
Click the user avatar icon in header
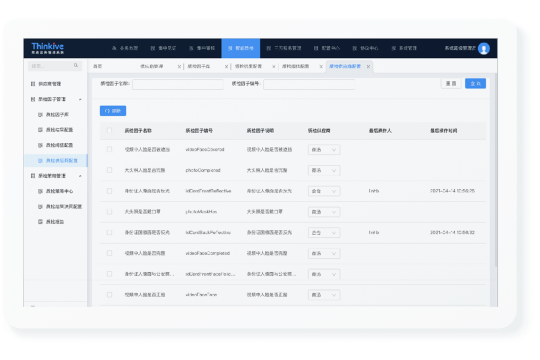click(x=484, y=49)
